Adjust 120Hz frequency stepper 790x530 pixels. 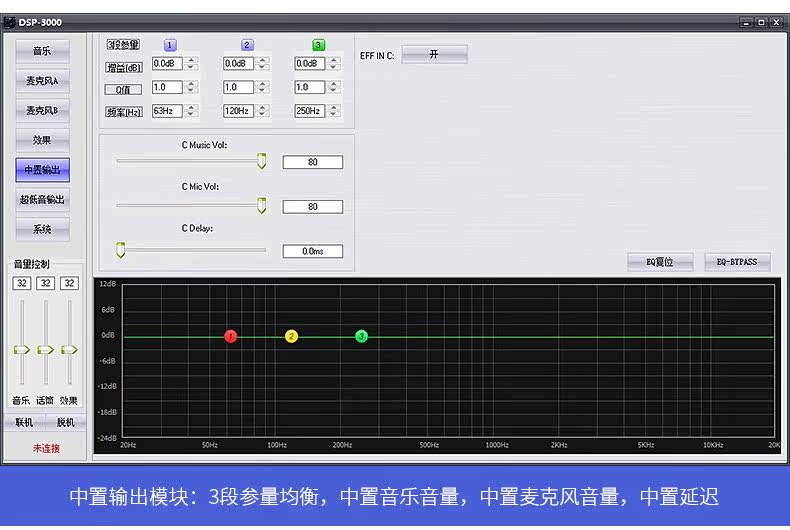pyautogui.click(x=262, y=111)
